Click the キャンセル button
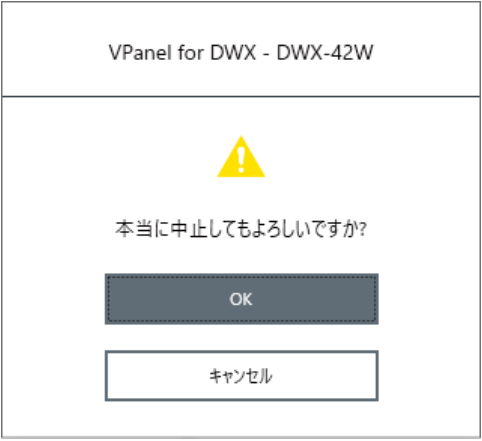Viewport: 482px width, 441px height. (241, 376)
